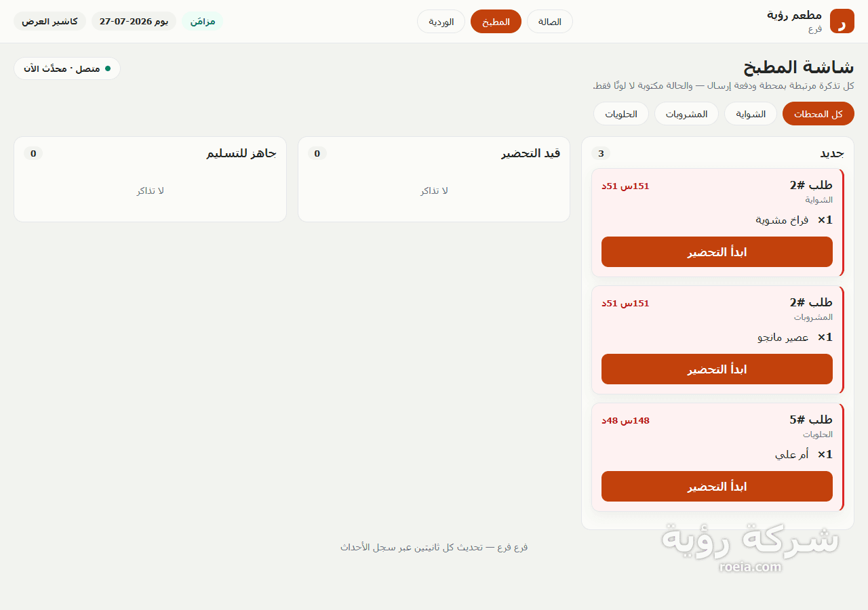Click the page subtitle about كل تذكرة مرتبطة بمحطة
Screen dimensions: 868x610
click(724, 86)
